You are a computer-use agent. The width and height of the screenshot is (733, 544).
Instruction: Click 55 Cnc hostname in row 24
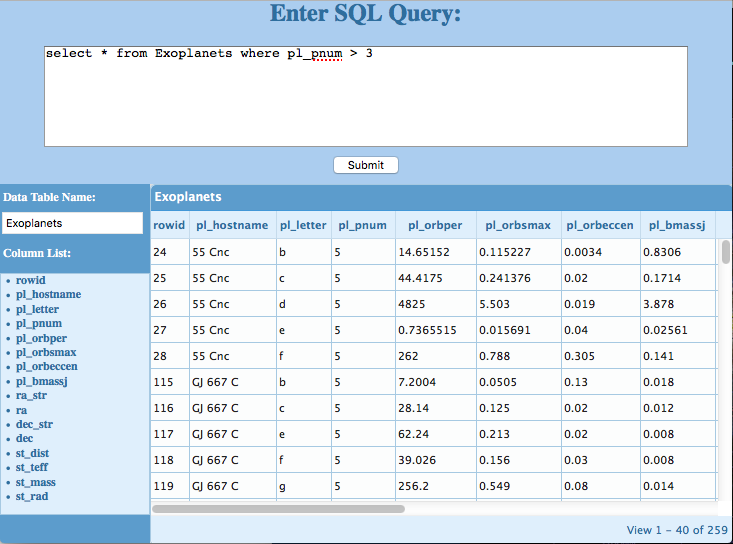click(233, 252)
